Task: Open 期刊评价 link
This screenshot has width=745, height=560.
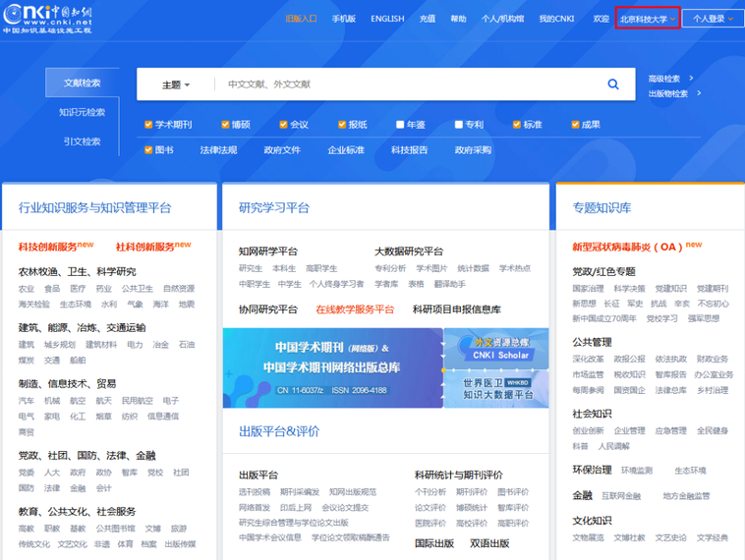Action: (x=472, y=492)
